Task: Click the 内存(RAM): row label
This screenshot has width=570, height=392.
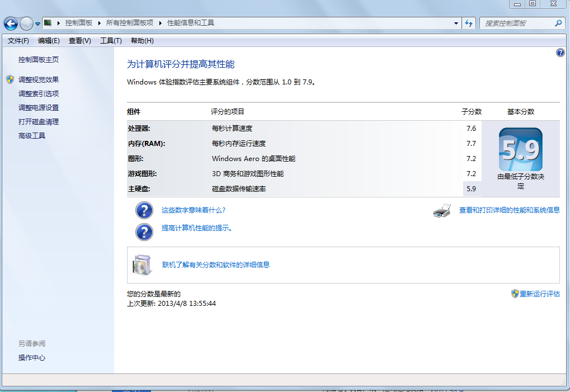Action: point(147,144)
